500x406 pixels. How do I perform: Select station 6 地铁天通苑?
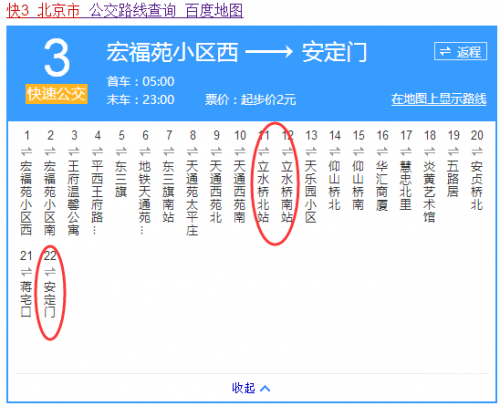tap(145, 197)
